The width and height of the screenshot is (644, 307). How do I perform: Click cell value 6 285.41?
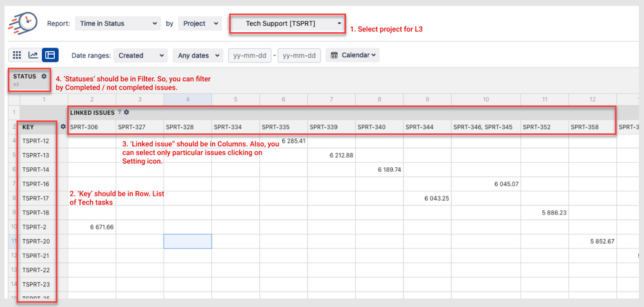click(294, 142)
